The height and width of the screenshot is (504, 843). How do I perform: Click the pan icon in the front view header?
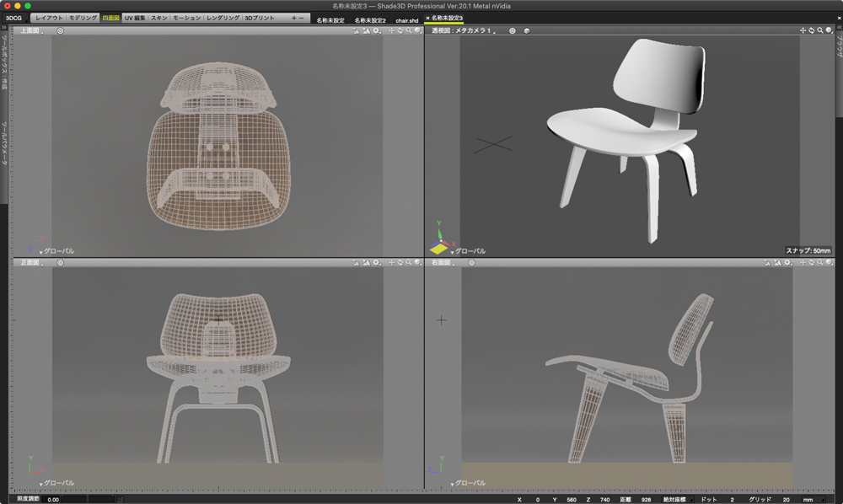tap(391, 263)
